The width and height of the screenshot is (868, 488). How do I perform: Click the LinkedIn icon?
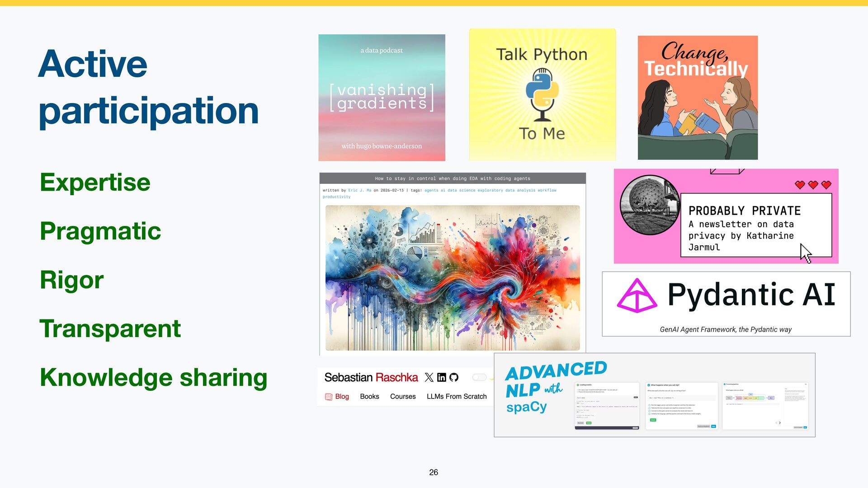(x=442, y=377)
